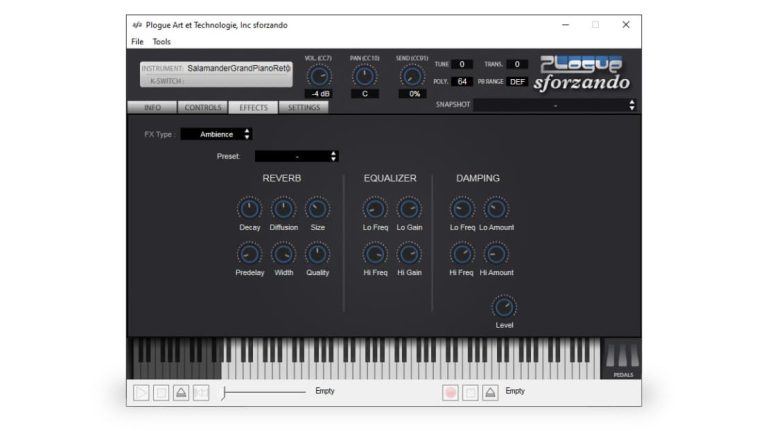The height and width of the screenshot is (431, 768).
Task: Open the Tools menu
Action: pos(162,42)
